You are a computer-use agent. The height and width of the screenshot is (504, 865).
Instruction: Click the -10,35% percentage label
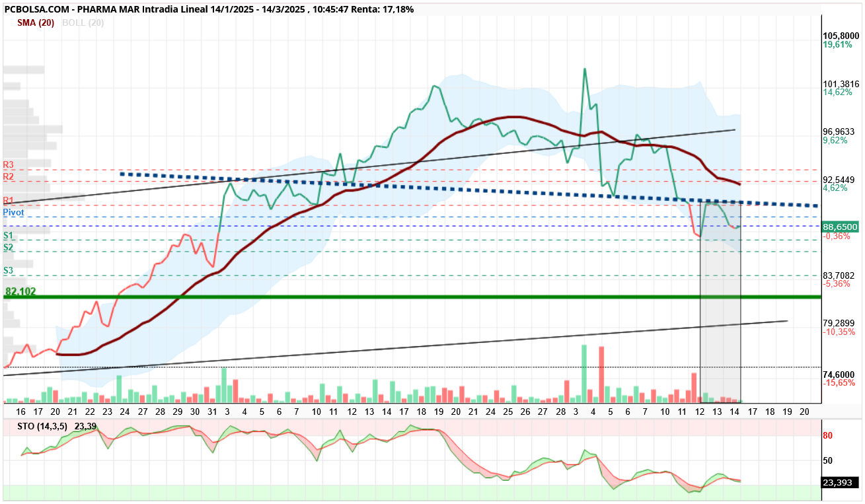[838, 332]
